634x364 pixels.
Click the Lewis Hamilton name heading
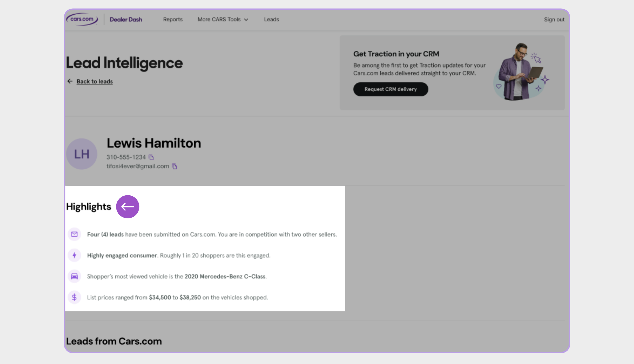click(154, 143)
